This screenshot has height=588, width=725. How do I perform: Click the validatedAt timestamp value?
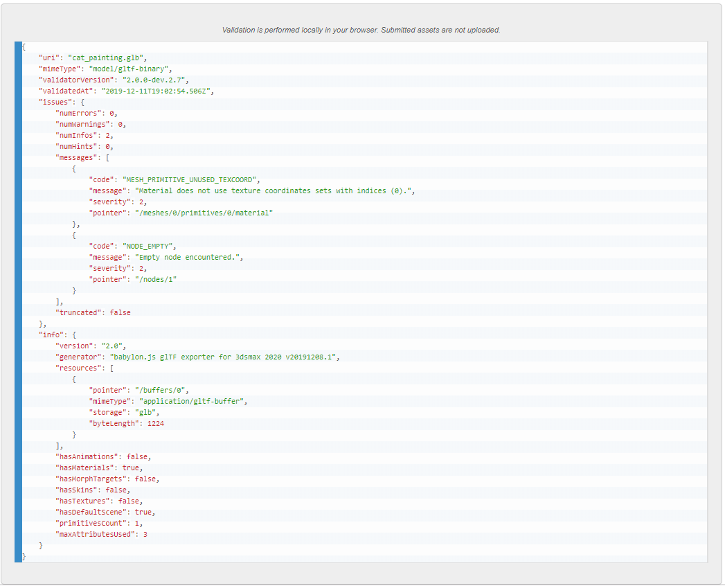[156, 91]
